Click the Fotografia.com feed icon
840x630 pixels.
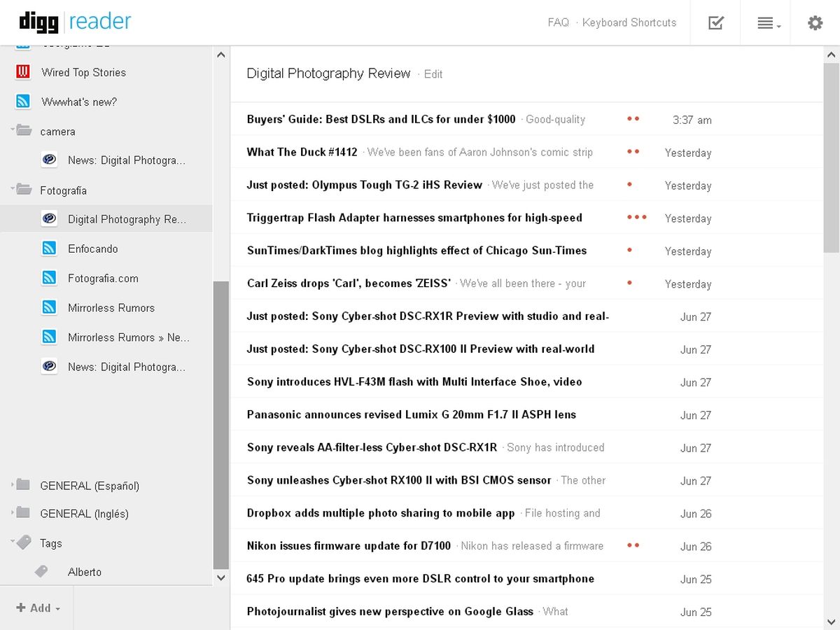(x=49, y=278)
